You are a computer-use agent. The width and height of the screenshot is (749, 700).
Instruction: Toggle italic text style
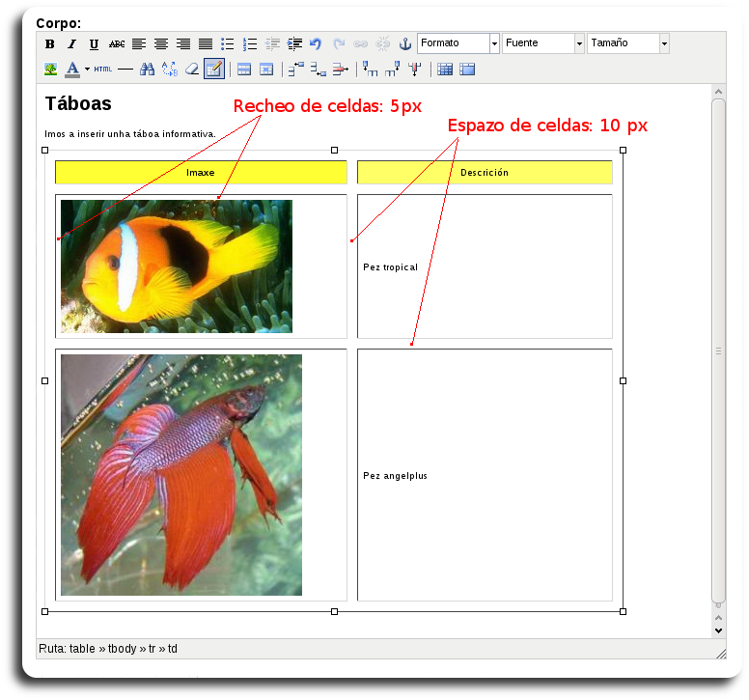point(71,44)
